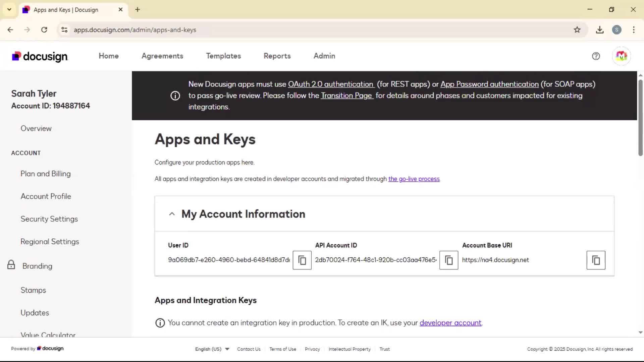Go forward in browser history
This screenshot has width=644, height=362.
27,30
